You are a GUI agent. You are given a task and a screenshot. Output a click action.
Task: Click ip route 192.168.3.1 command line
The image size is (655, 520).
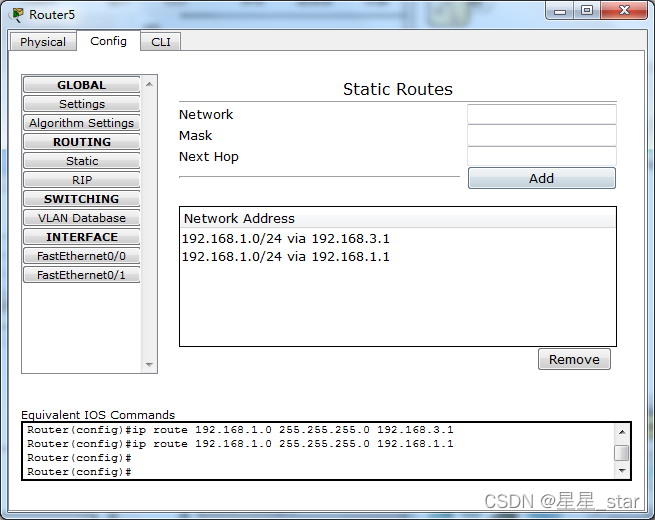pyautogui.click(x=240, y=430)
